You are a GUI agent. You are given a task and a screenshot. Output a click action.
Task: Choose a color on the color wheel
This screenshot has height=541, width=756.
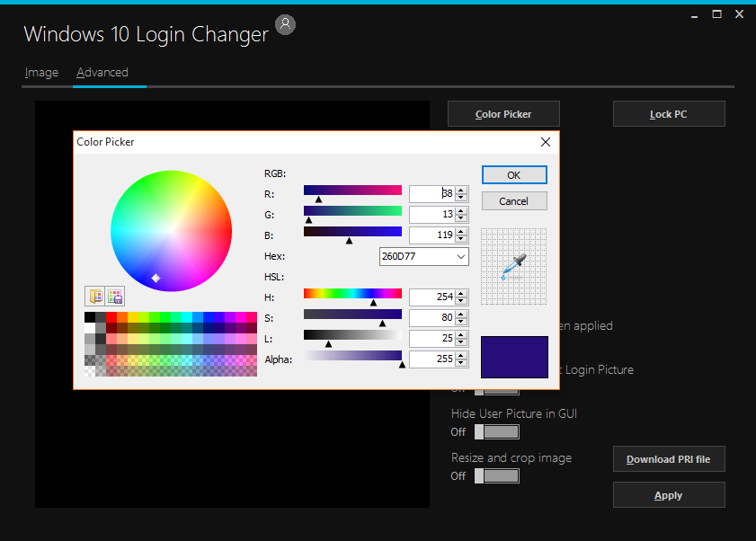171,231
